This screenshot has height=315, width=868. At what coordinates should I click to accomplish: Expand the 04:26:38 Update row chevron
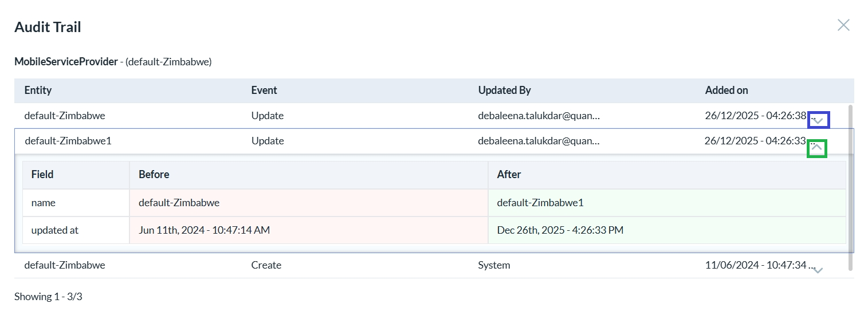tap(818, 121)
